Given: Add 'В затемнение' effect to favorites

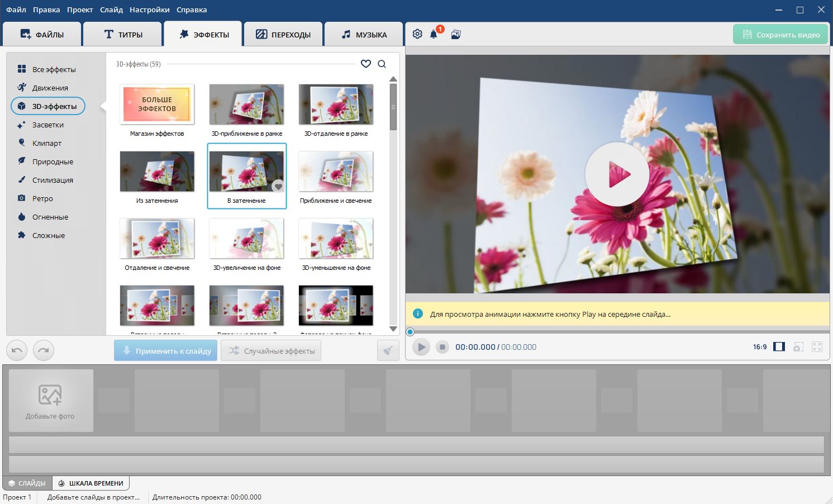Looking at the screenshot, I should (x=278, y=187).
